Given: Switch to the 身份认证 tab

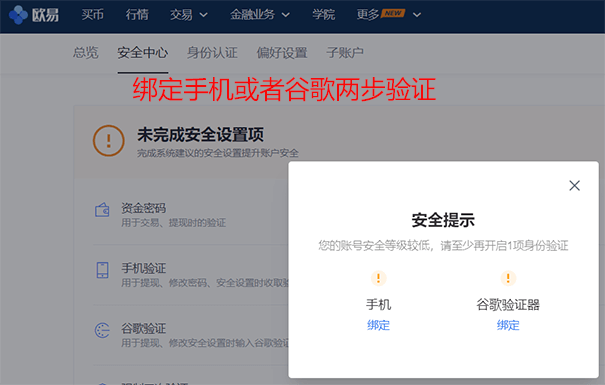Looking at the screenshot, I should coord(212,53).
